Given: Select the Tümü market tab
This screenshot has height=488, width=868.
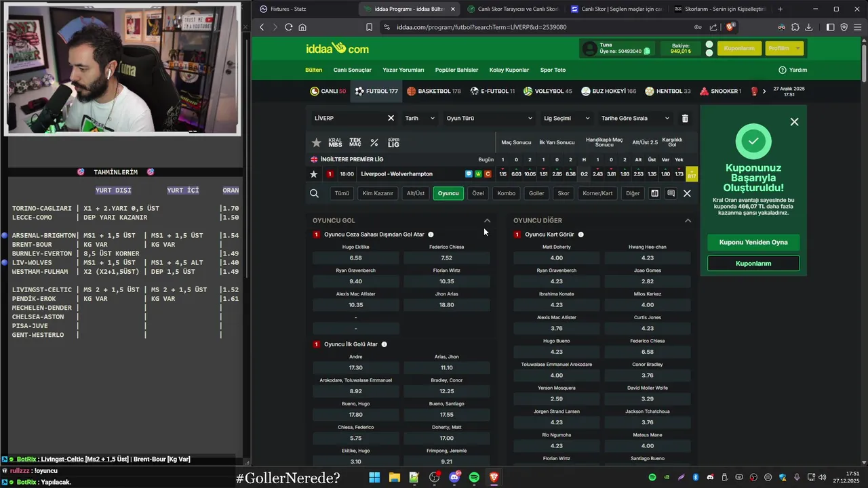Looking at the screenshot, I should pyautogui.click(x=342, y=193).
